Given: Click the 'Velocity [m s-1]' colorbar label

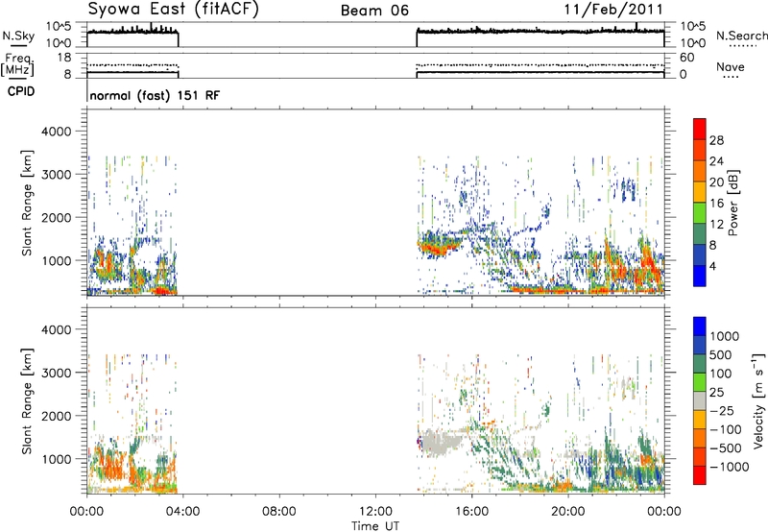Looking at the screenshot, I should (x=758, y=400).
